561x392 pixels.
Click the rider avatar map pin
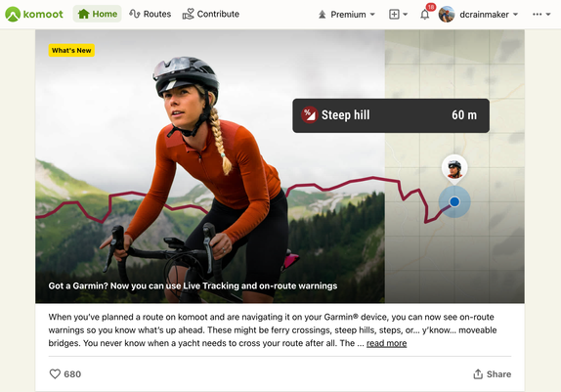[454, 169]
